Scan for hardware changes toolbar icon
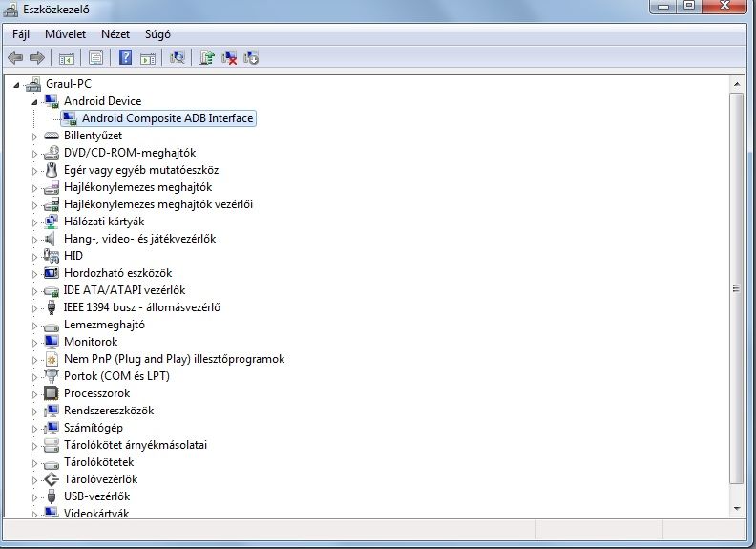The height and width of the screenshot is (549, 756). 177,58
